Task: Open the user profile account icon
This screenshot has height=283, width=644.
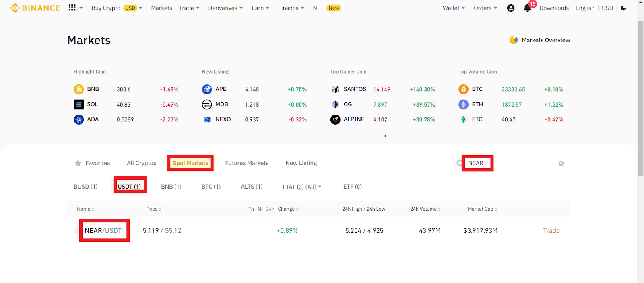Action: pyautogui.click(x=511, y=8)
